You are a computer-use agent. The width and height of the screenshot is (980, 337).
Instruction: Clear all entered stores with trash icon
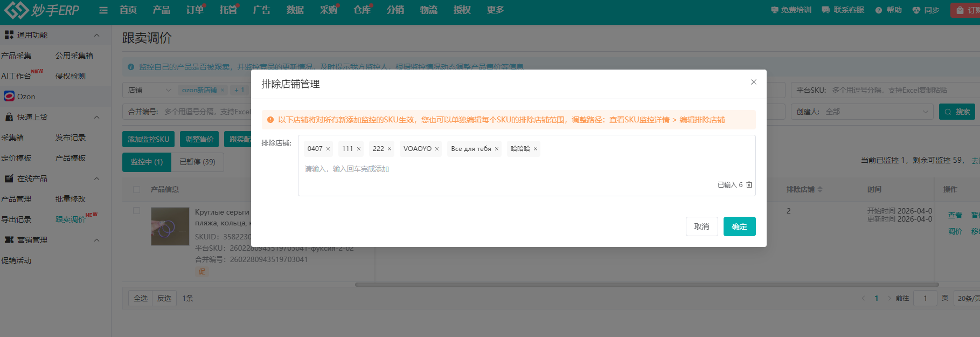[749, 184]
